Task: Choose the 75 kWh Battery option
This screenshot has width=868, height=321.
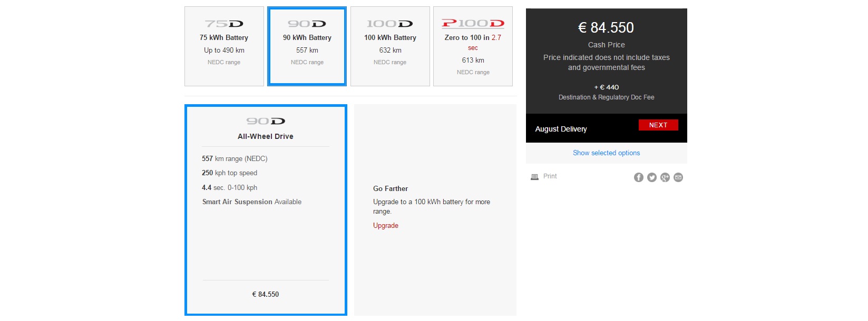Action: click(x=224, y=46)
